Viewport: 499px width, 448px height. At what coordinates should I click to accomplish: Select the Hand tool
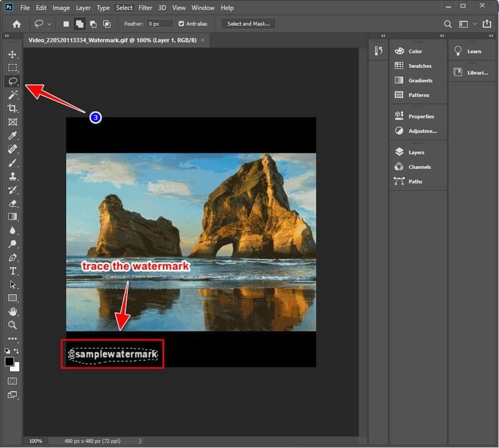pos(12,311)
